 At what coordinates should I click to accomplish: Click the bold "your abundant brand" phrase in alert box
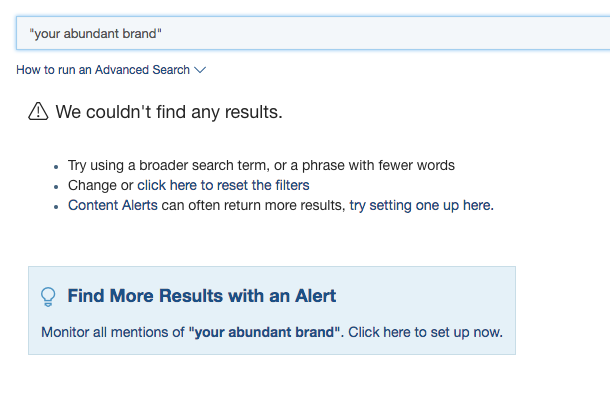pos(265,331)
